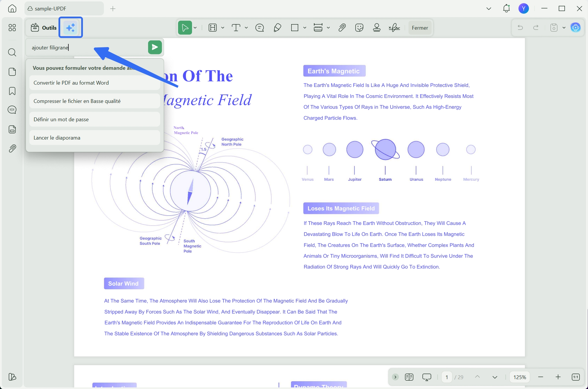Send the 'ajouter filigrane' request
588x389 pixels.
tap(155, 47)
